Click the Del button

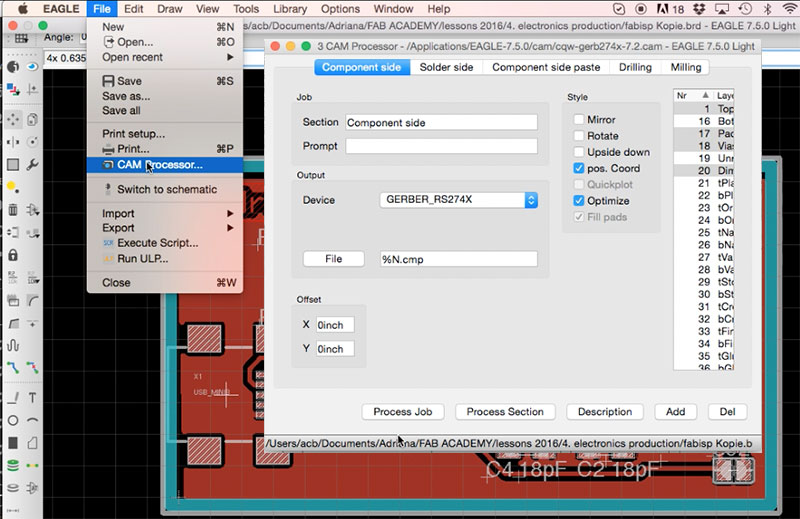(727, 412)
